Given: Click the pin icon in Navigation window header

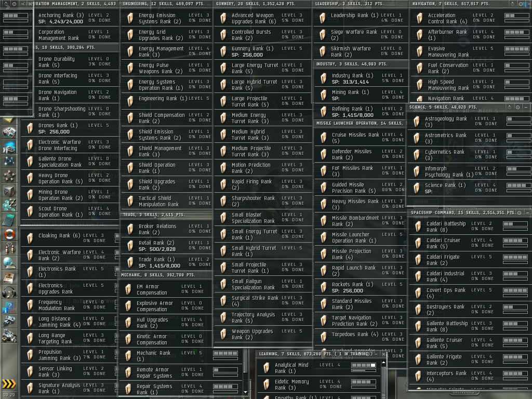Looking at the screenshot, I should tap(512, 4).
